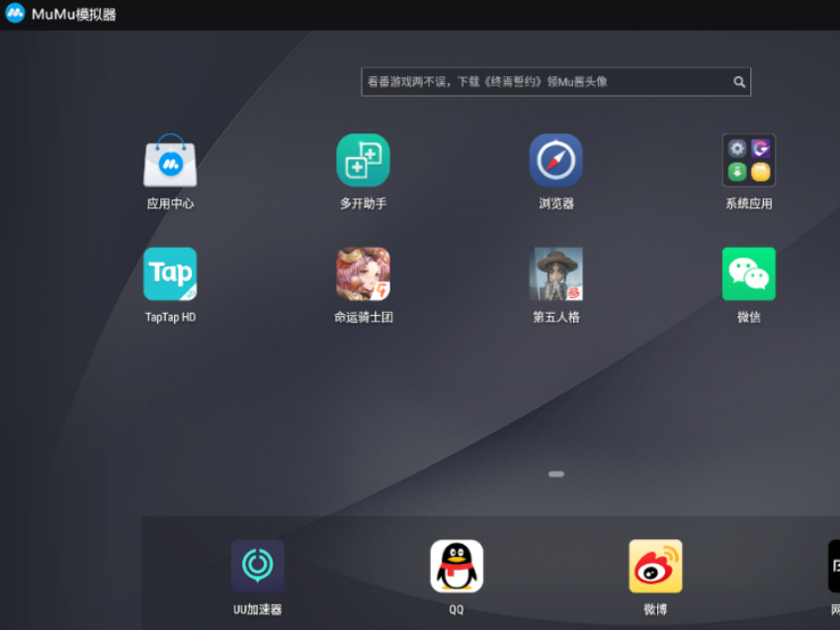
Task: Launch UU加速器 from the dock
Action: pyautogui.click(x=258, y=566)
